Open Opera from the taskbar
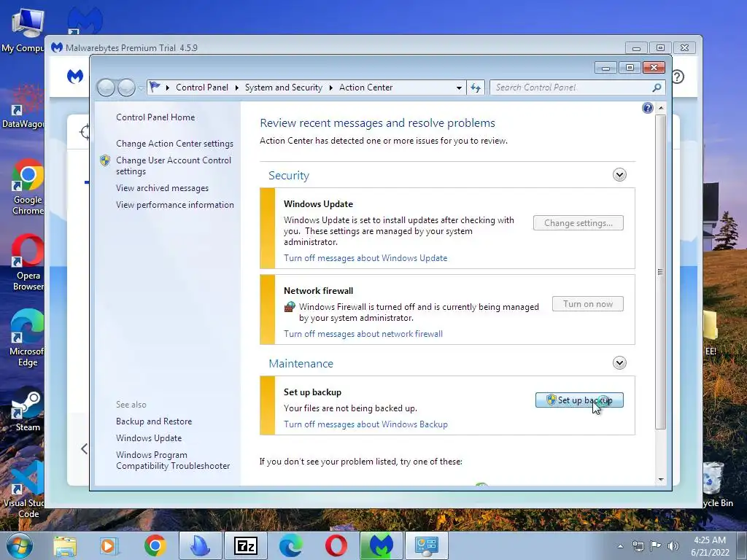This screenshot has height=560, width=747. coord(336,545)
